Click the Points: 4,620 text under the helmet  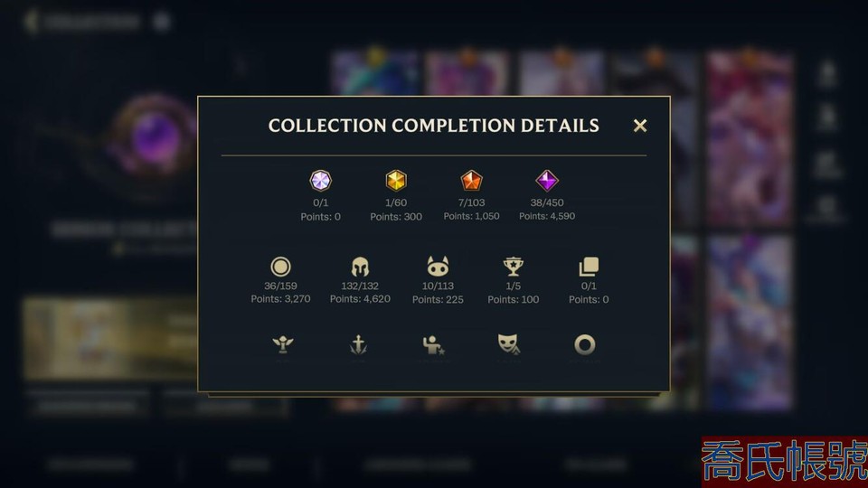[360, 299]
